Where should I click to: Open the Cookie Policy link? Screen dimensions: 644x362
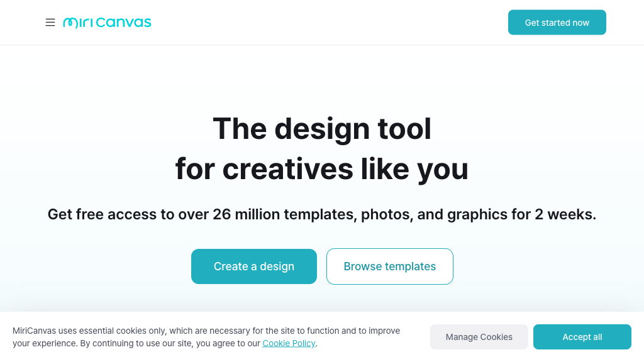tap(289, 343)
